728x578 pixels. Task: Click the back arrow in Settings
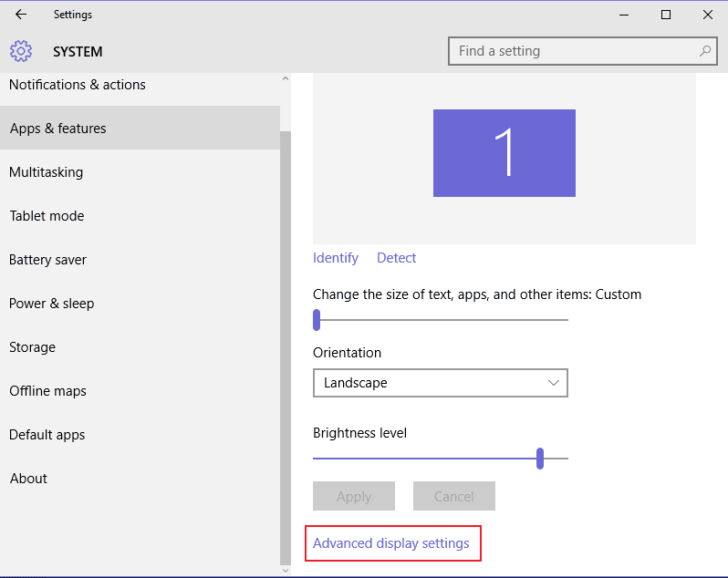[21, 15]
